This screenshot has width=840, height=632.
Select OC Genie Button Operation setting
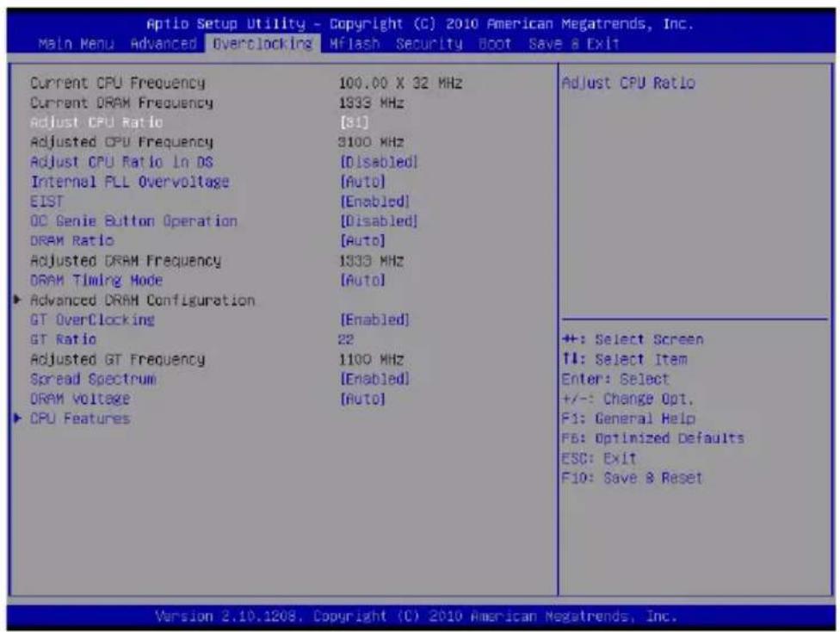point(133,221)
